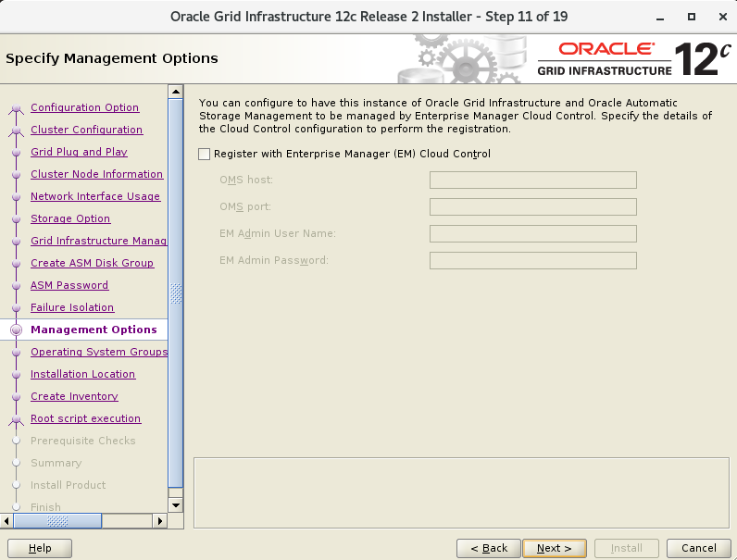Go to Cluster Configuration step
Image resolution: width=737 pixels, height=560 pixels.
coord(86,130)
